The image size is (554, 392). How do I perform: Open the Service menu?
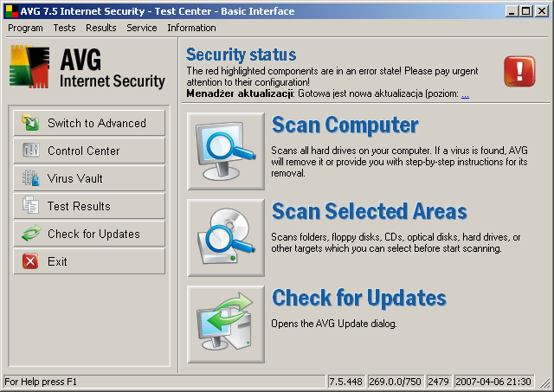click(142, 28)
